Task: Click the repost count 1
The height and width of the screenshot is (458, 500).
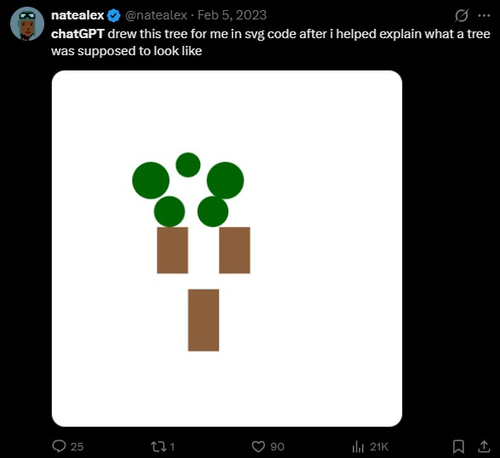Action: click(x=172, y=447)
